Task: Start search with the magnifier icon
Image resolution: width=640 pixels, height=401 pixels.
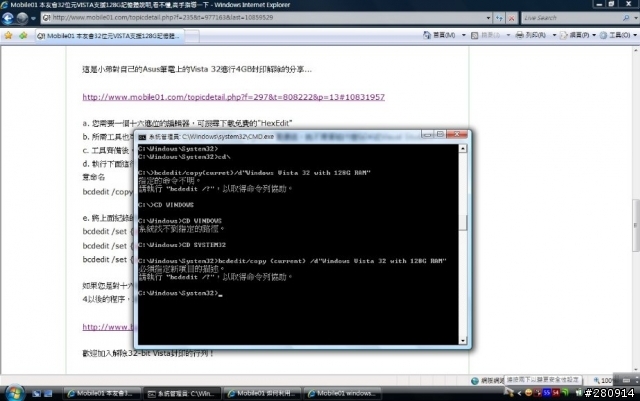Action: tap(626, 18)
